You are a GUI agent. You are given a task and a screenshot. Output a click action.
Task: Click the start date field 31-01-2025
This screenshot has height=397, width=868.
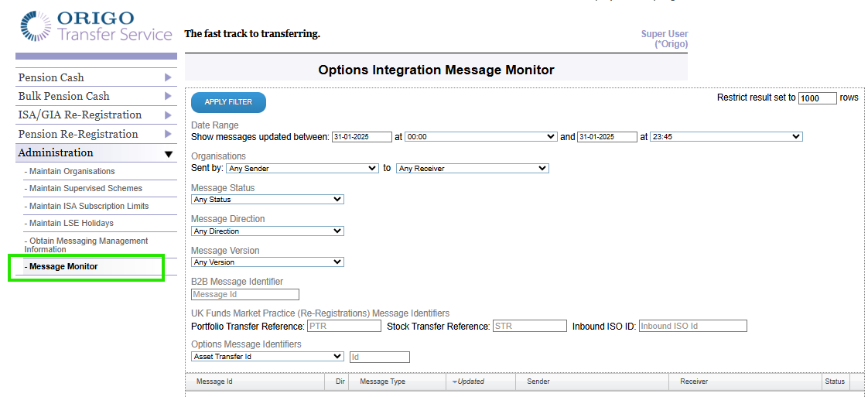(362, 137)
